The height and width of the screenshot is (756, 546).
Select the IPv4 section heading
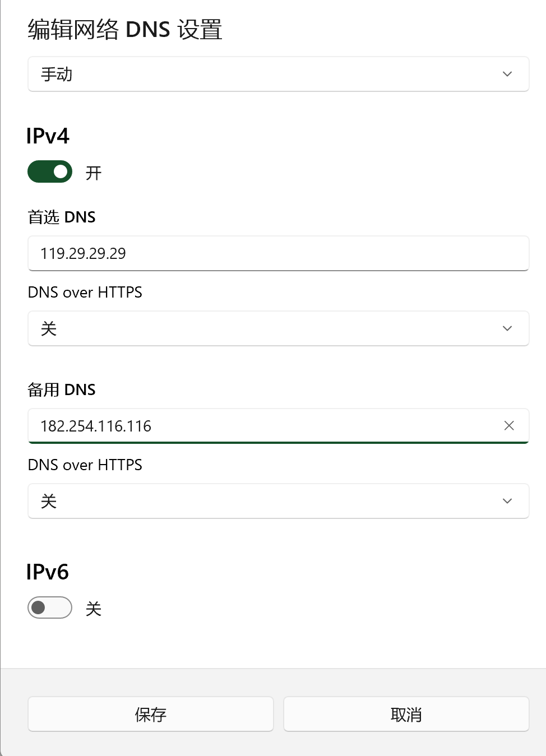tap(48, 136)
